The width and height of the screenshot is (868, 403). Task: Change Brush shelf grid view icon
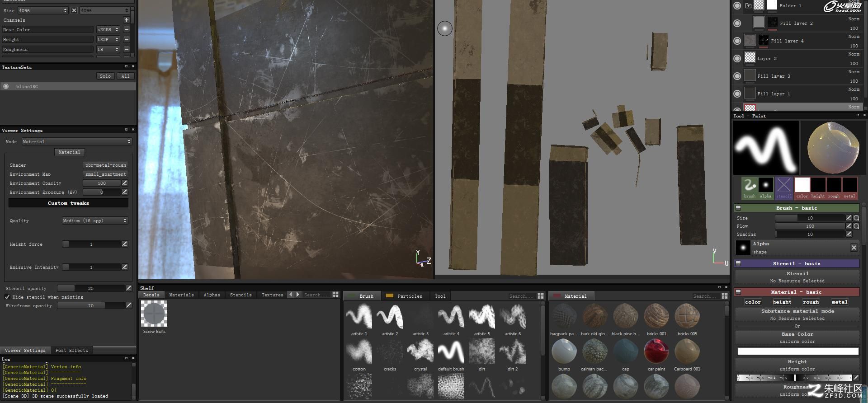(x=541, y=296)
